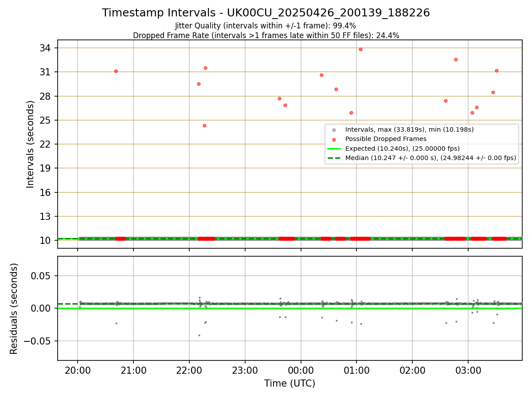Click the x-axis tick label '02:00'
Image resolution: width=532 pixels, height=399 pixels.
point(412,370)
